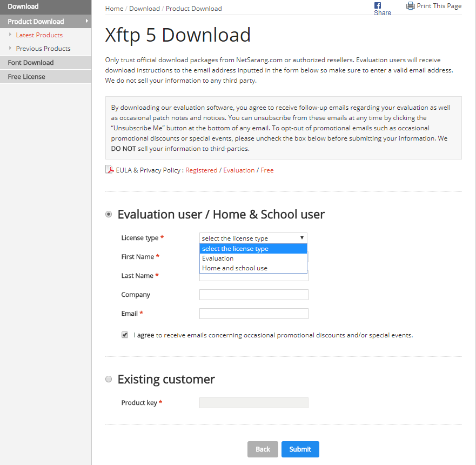
Task: Click the Facebook Share icon
Action: point(377,5)
